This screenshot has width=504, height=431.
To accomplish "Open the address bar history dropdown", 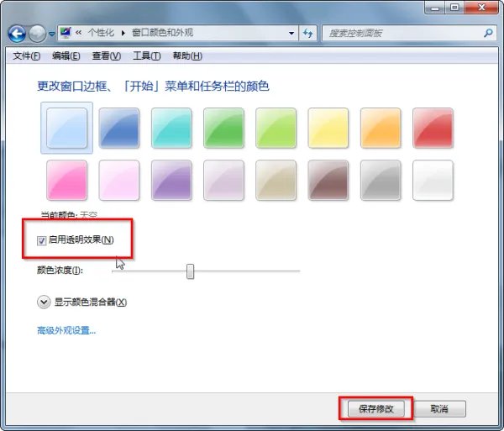I will 291,33.
